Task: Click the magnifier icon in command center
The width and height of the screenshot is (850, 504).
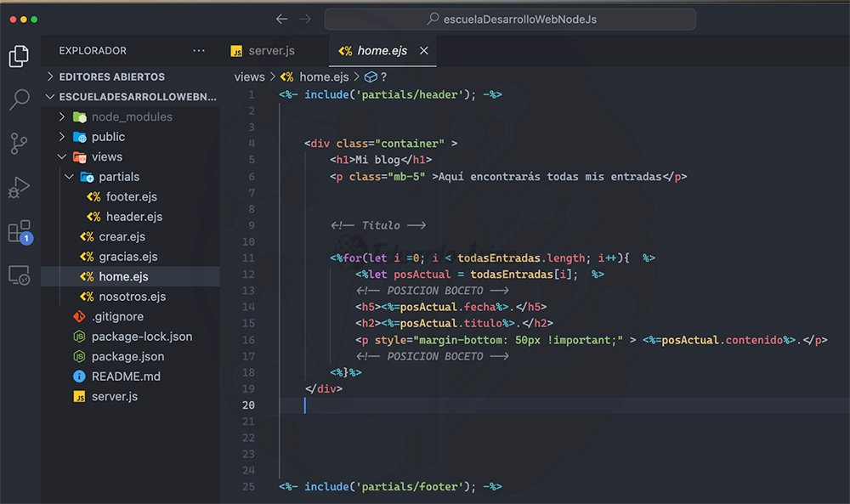Action: 433,19
